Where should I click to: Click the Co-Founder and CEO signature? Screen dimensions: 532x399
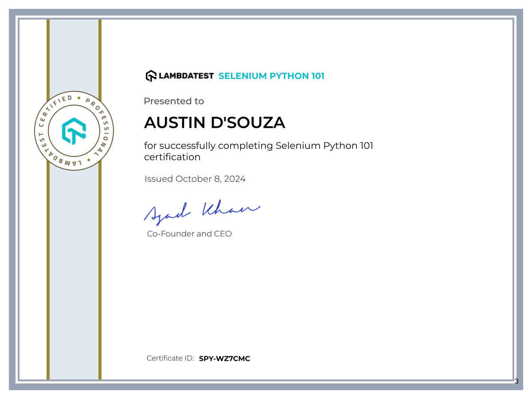coord(189,234)
